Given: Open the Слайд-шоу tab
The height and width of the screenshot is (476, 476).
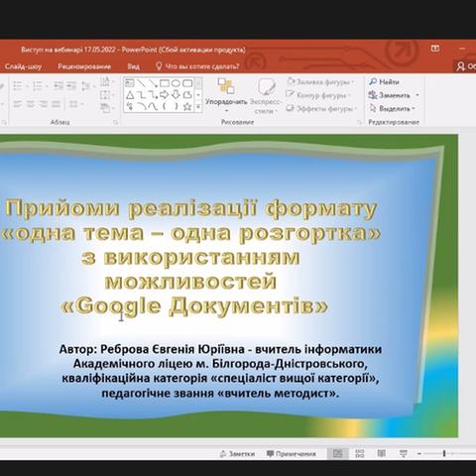Looking at the screenshot, I should [x=23, y=66].
